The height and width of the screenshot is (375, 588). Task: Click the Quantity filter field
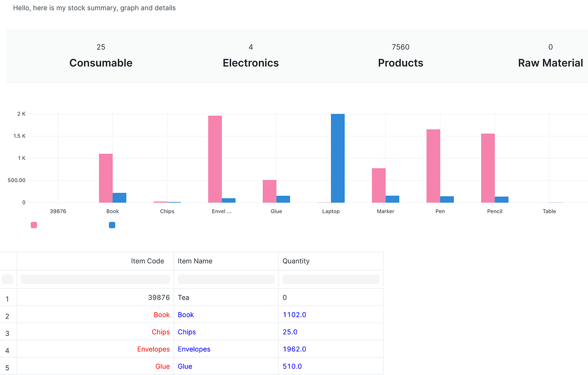click(x=331, y=279)
